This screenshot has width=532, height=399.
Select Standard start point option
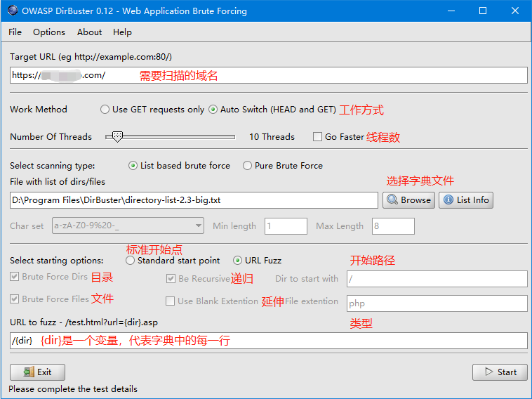(131, 261)
